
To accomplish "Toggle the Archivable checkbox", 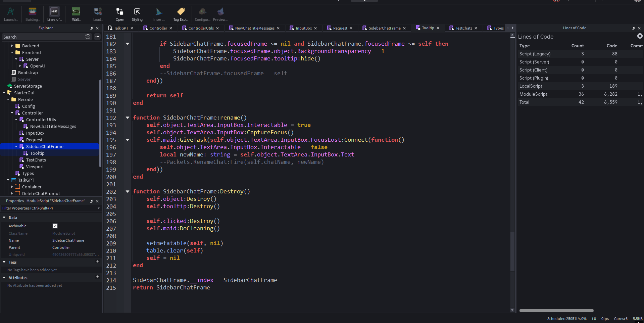I will tap(55, 226).
